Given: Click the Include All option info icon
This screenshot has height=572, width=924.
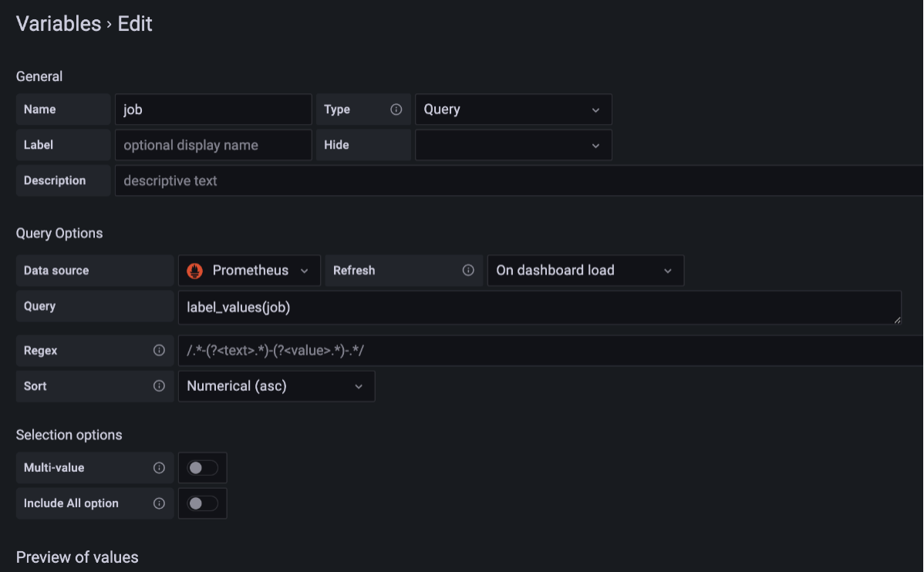Looking at the screenshot, I should point(160,503).
